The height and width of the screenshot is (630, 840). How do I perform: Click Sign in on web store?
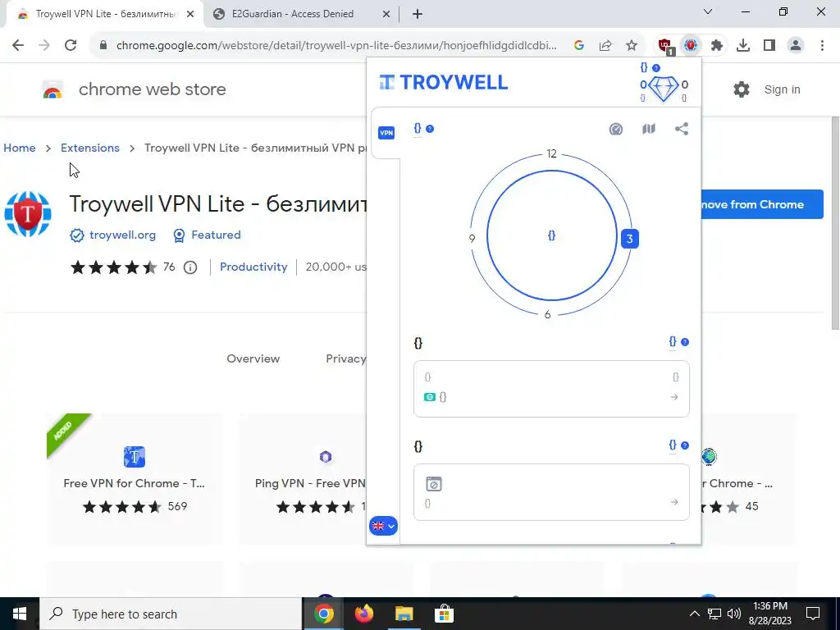tap(782, 89)
